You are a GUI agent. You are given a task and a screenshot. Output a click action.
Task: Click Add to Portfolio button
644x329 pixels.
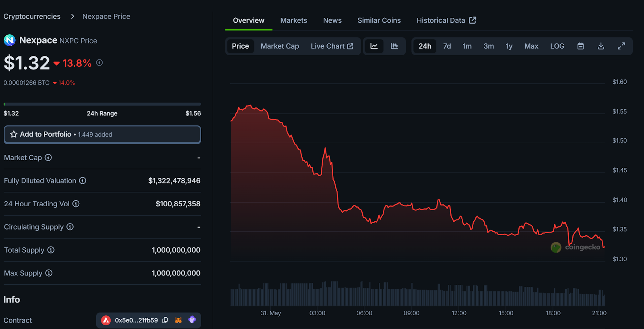[102, 134]
